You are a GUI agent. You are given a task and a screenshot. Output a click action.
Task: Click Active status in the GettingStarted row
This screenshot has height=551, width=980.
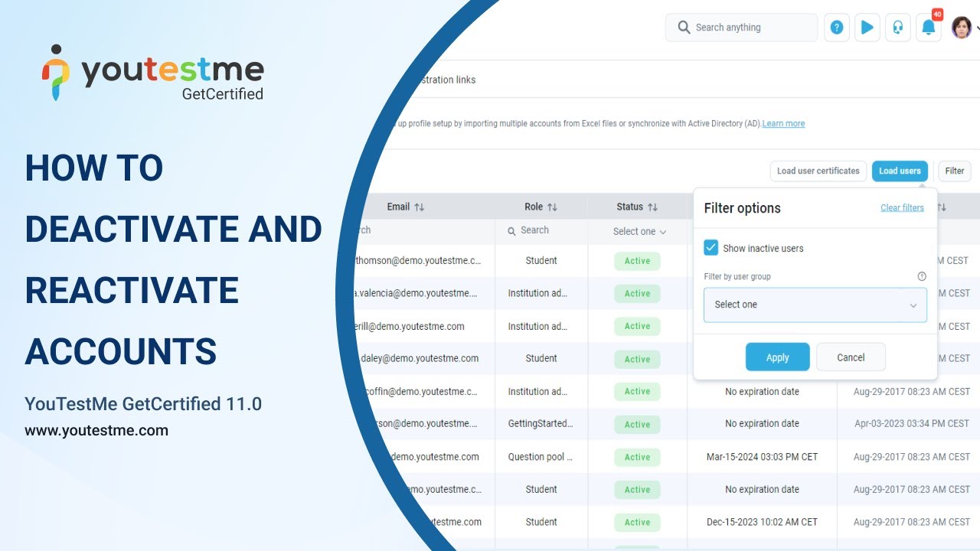(x=637, y=424)
